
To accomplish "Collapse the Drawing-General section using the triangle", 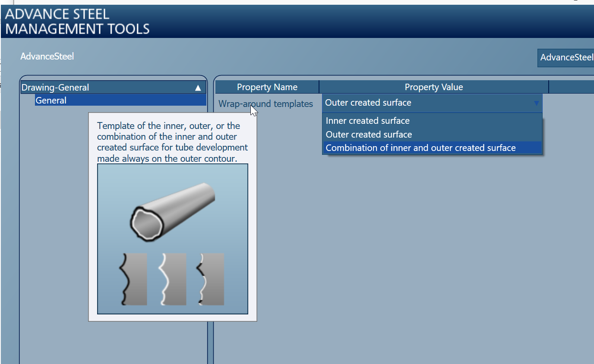I will pos(198,87).
